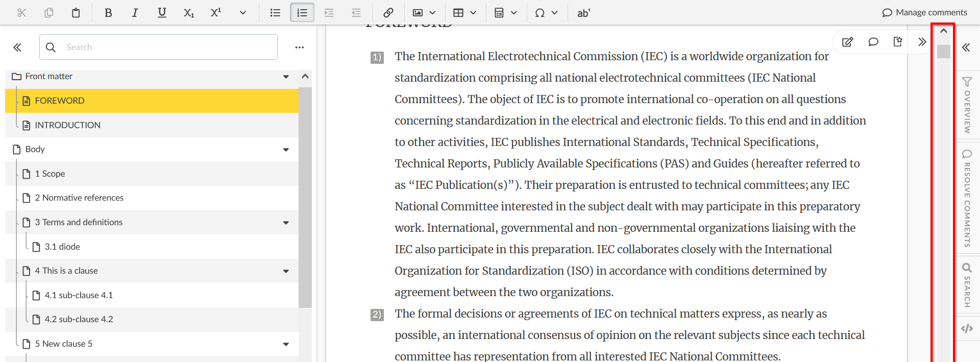
Task: Toggle Underline formatting
Action: [162, 13]
